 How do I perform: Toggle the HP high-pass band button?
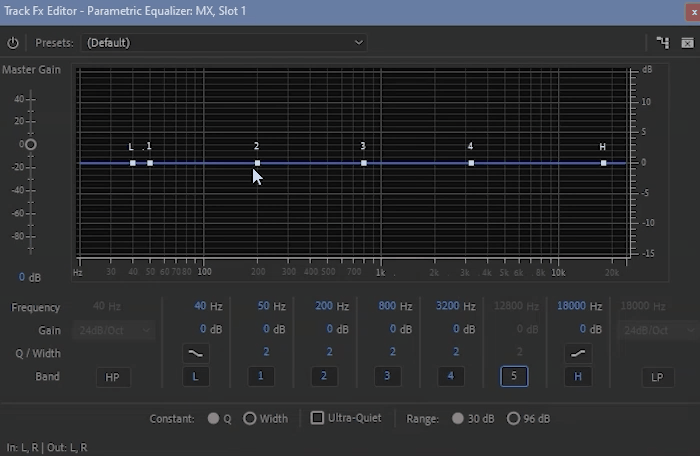click(112, 377)
